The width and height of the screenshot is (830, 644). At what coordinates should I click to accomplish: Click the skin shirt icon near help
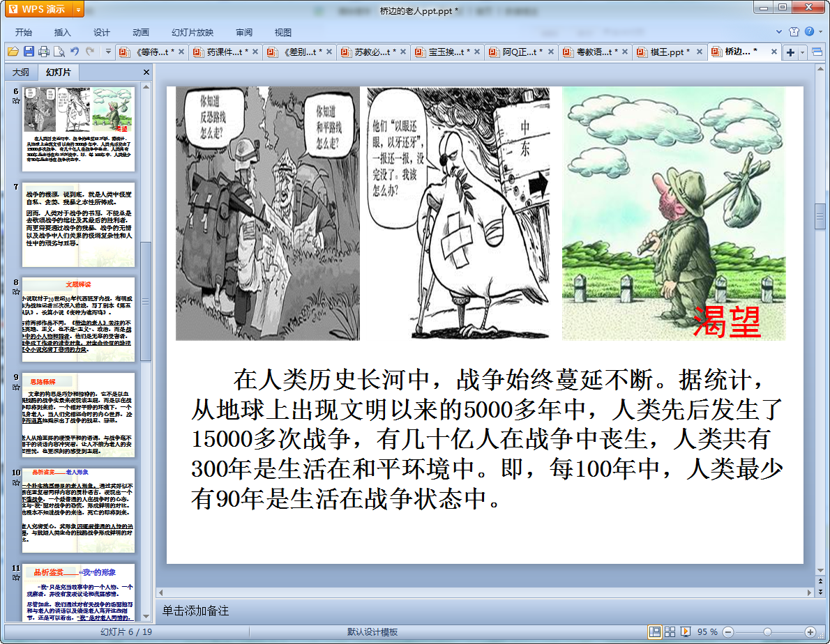pyautogui.click(x=794, y=32)
